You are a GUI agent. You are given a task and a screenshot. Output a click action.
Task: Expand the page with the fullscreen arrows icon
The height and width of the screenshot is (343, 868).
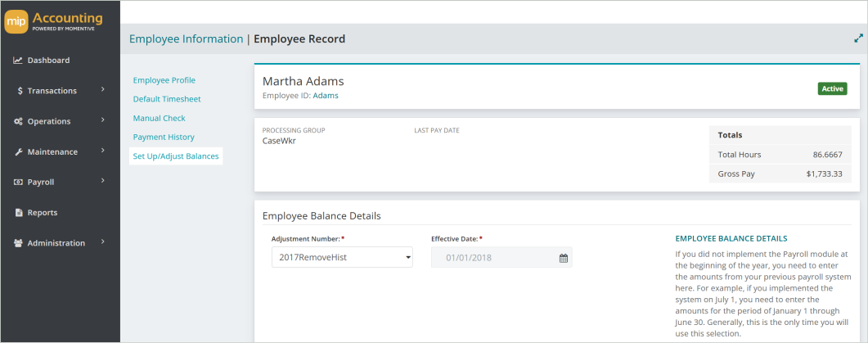coord(858,38)
